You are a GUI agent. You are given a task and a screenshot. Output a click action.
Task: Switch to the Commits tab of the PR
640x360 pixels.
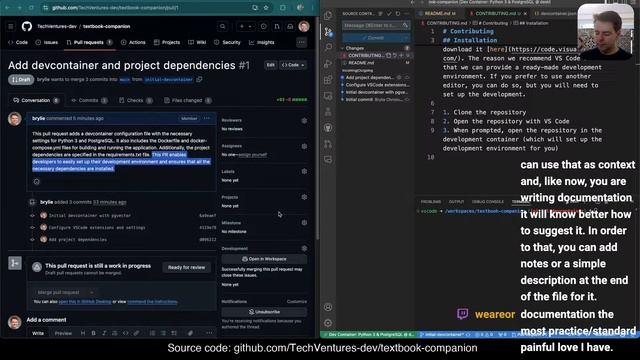[89, 100]
